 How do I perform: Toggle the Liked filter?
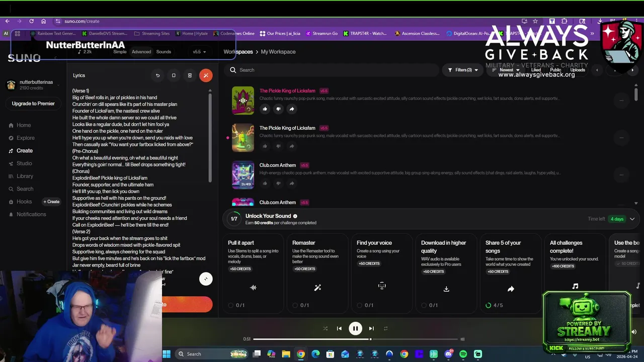pyautogui.click(x=536, y=70)
